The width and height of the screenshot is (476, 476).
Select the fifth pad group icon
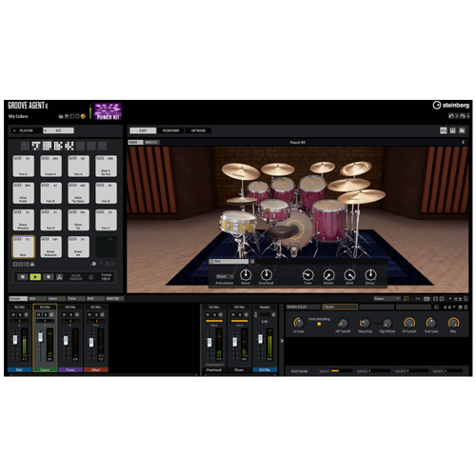[69, 146]
